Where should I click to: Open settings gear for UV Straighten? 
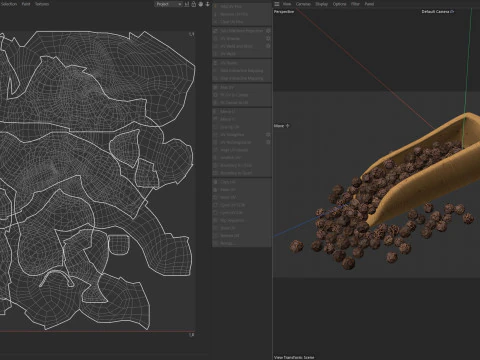pos(268,135)
